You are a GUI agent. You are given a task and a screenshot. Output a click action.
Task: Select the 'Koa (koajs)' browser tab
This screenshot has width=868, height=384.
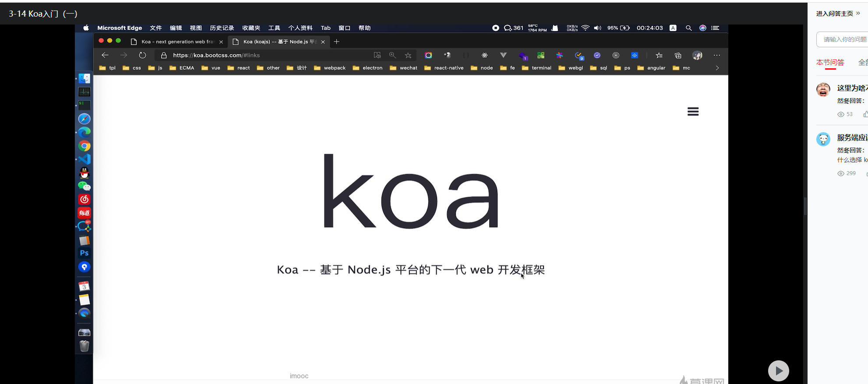(279, 42)
